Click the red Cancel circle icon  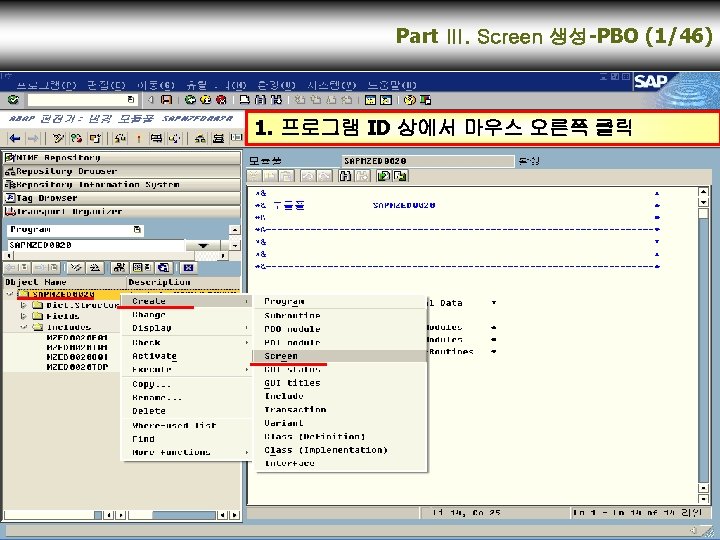point(221,100)
